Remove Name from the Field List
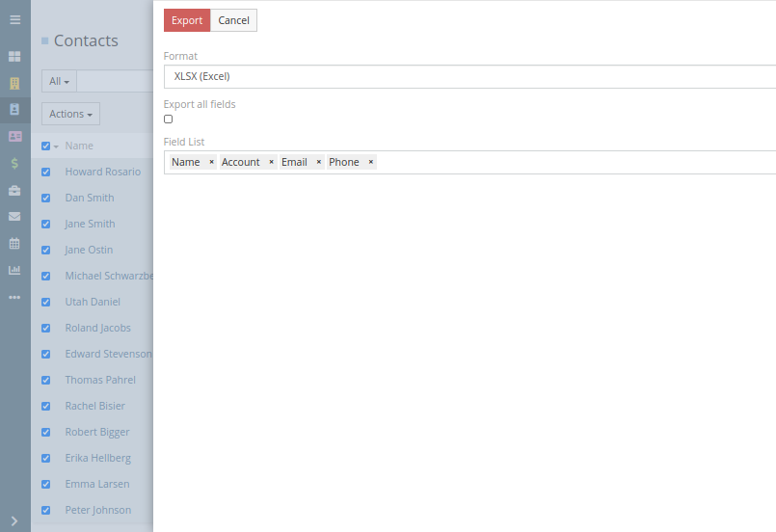 (211, 162)
